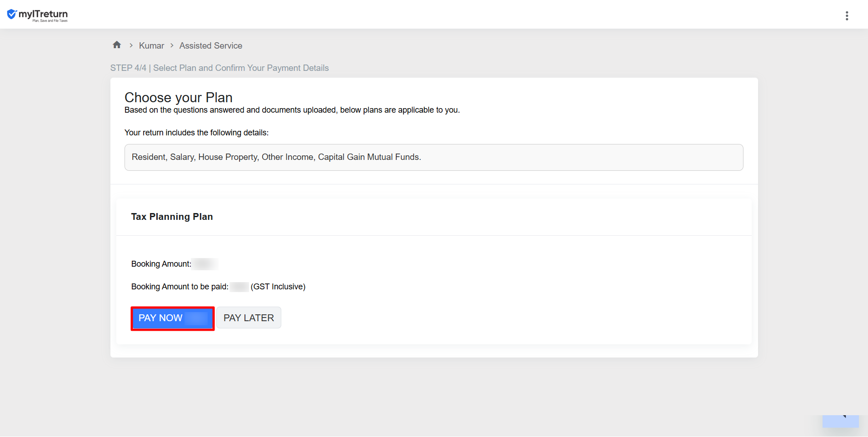Viewport: 868px width, 437px height.
Task: Go to home via breadcrumb house icon
Action: pos(117,45)
